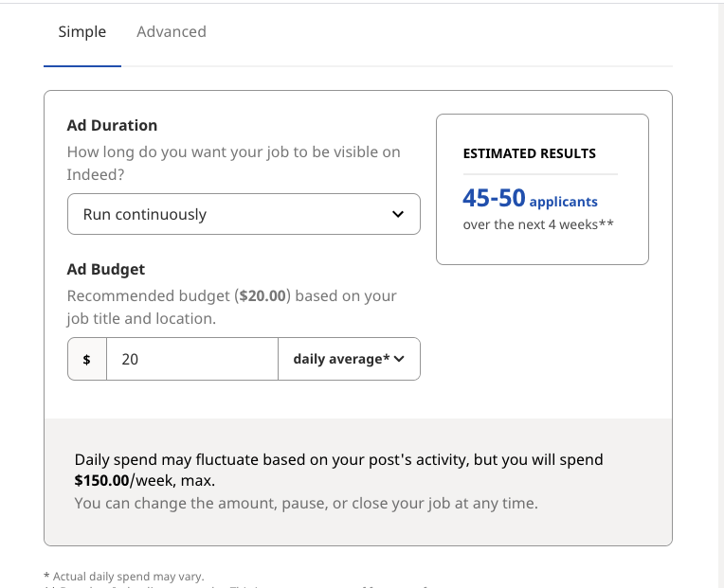Expand the daily average period dropdown
Image resolution: width=724 pixels, height=588 pixels.
pyautogui.click(x=348, y=360)
